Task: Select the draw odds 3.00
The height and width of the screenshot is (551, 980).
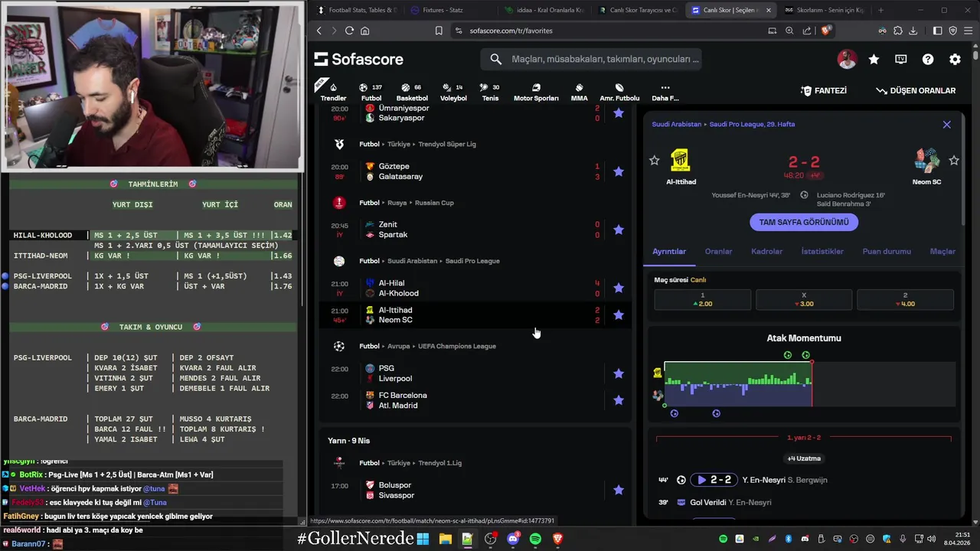Action: pos(804,300)
